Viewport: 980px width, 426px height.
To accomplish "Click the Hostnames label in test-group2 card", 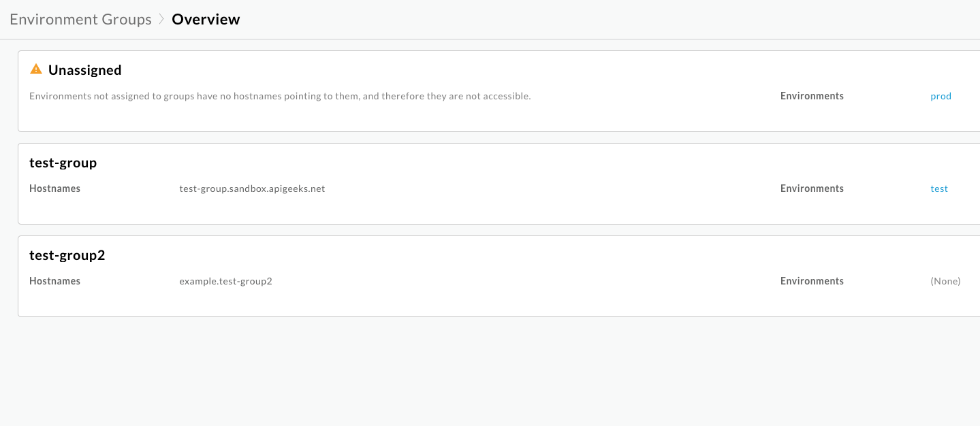I will point(54,280).
